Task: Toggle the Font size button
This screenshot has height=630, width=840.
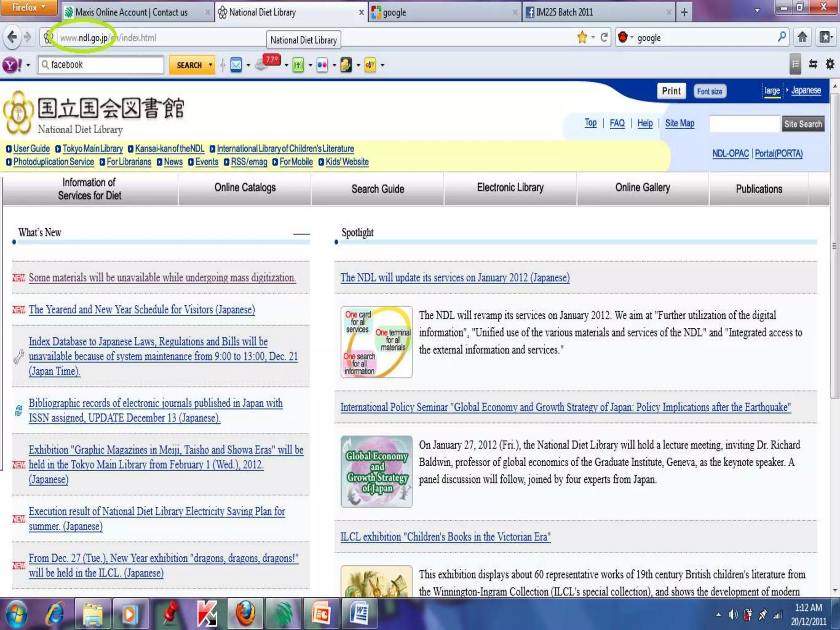Action: pyautogui.click(x=709, y=91)
